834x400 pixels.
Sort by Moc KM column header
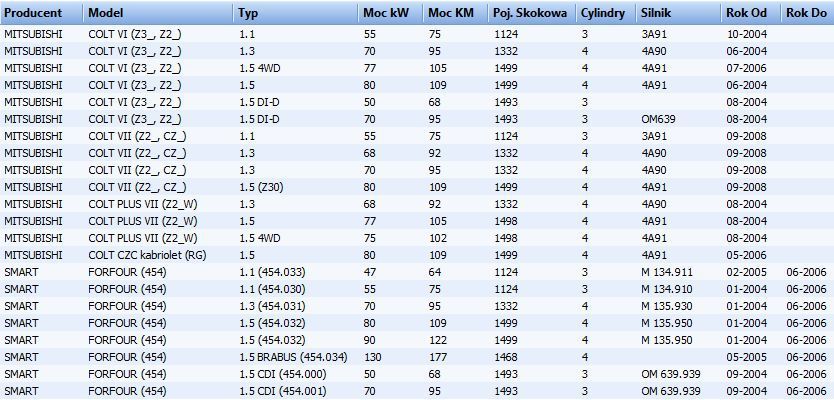click(456, 13)
